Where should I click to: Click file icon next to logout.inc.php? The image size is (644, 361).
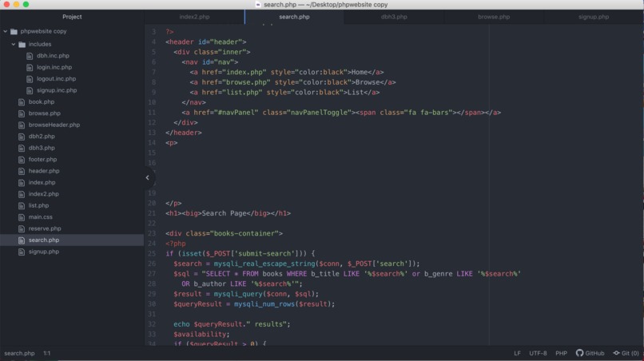tap(30, 79)
